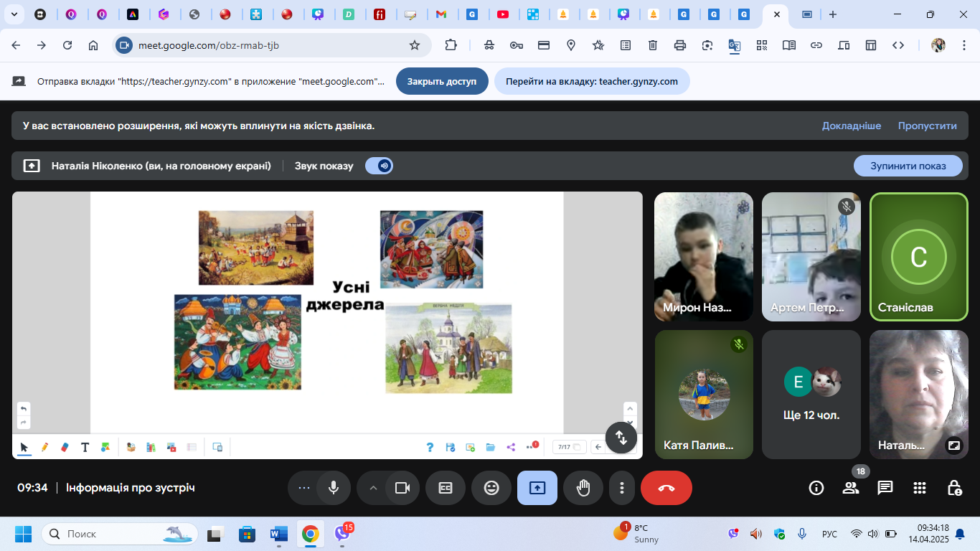Leave the call with red button
The height and width of the screenshot is (551, 980).
pyautogui.click(x=666, y=488)
